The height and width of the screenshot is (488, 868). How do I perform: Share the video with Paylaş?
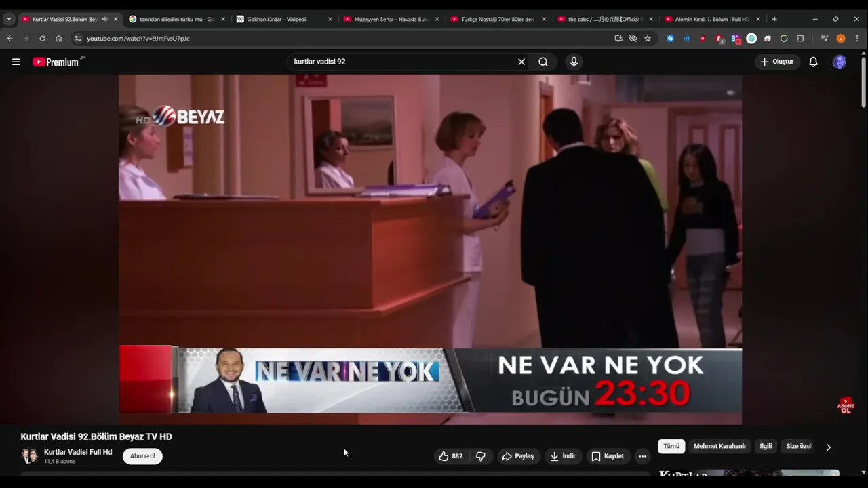tap(518, 456)
